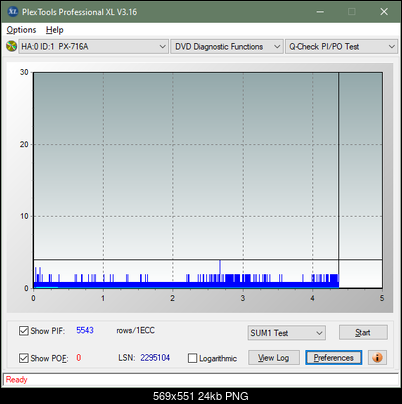Close the PlexTools Professional window
The height and width of the screenshot is (404, 402).
(x=384, y=12)
